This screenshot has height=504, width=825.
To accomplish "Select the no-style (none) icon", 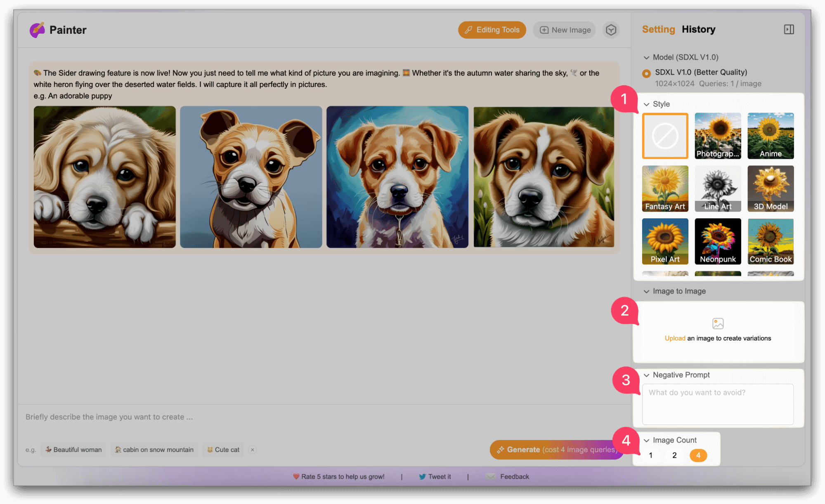I will [x=665, y=136].
